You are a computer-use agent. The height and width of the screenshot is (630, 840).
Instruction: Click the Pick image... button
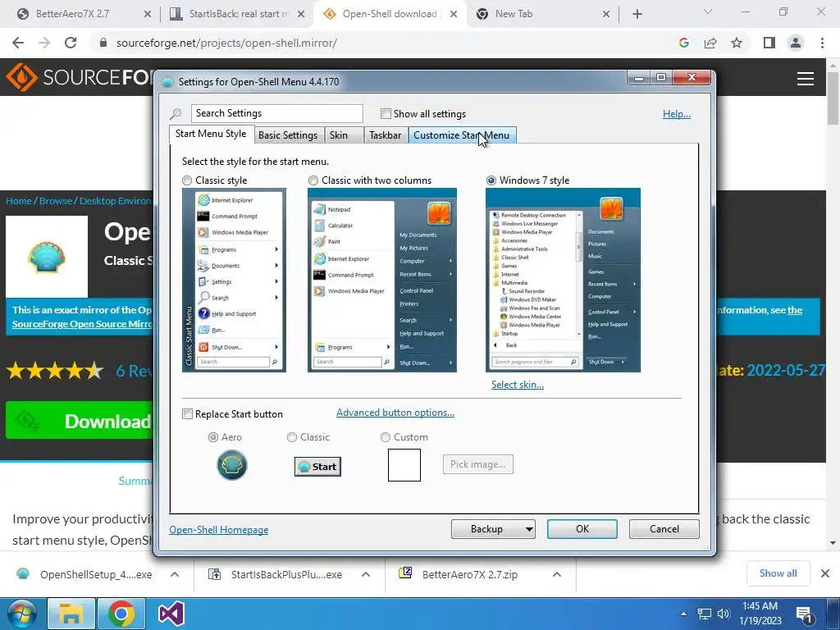478,464
